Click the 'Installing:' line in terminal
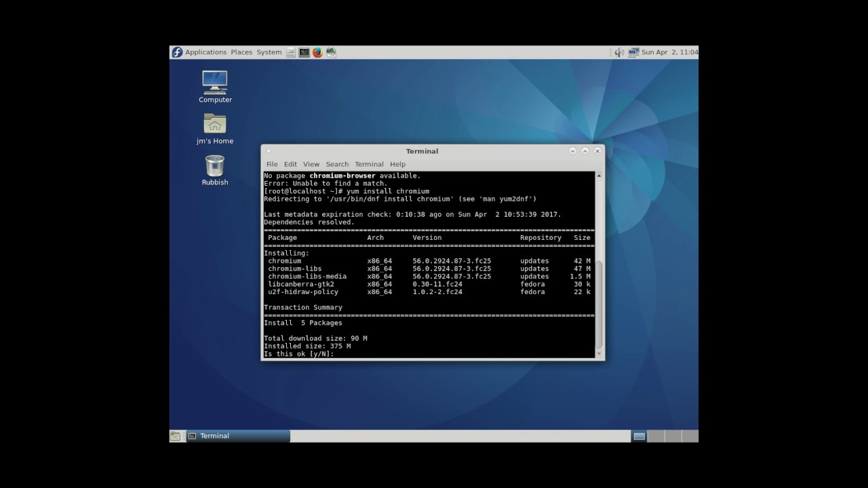Viewport: 868px width, 488px height. 286,253
